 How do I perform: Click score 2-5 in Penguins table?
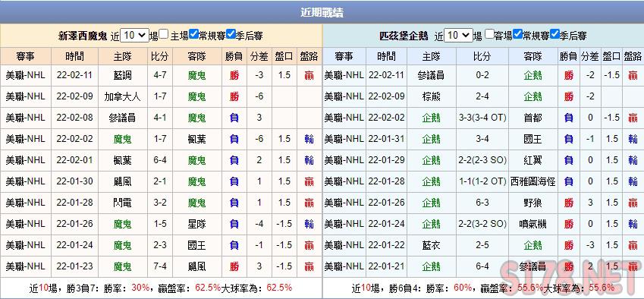(x=482, y=245)
